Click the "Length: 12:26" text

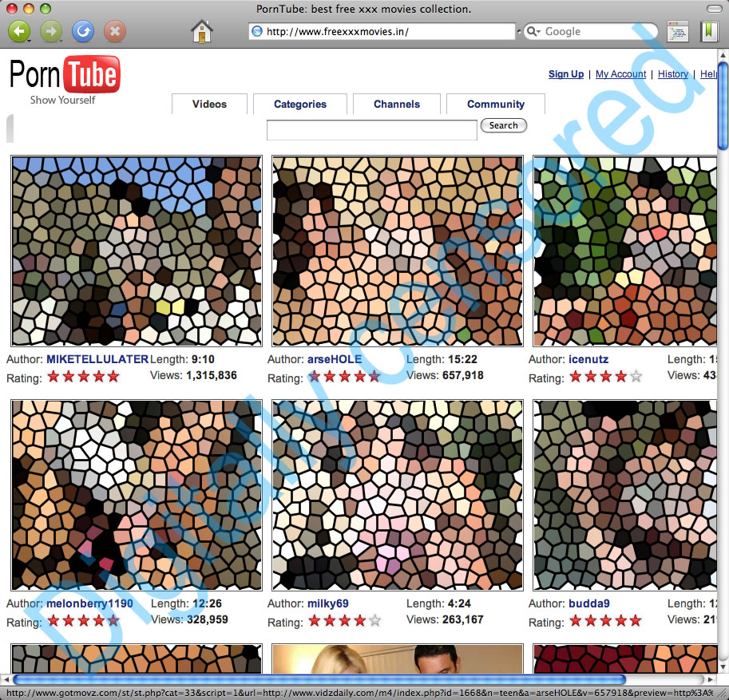pyautogui.click(x=186, y=603)
